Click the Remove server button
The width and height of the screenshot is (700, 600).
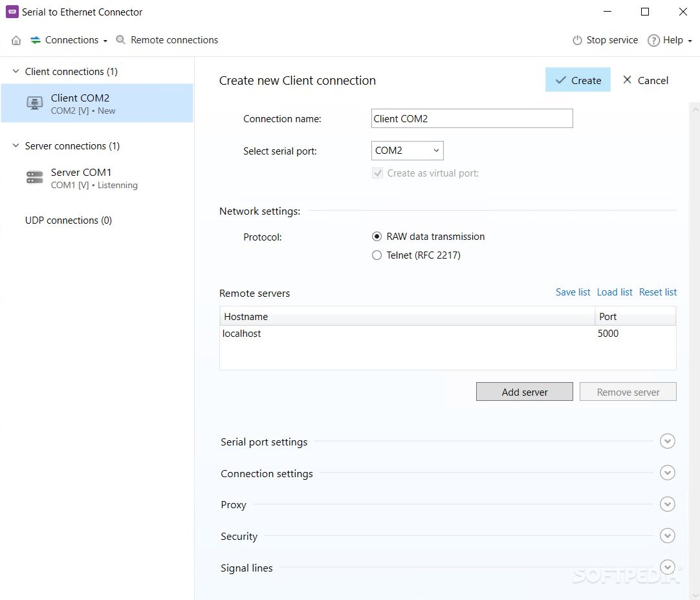point(628,392)
